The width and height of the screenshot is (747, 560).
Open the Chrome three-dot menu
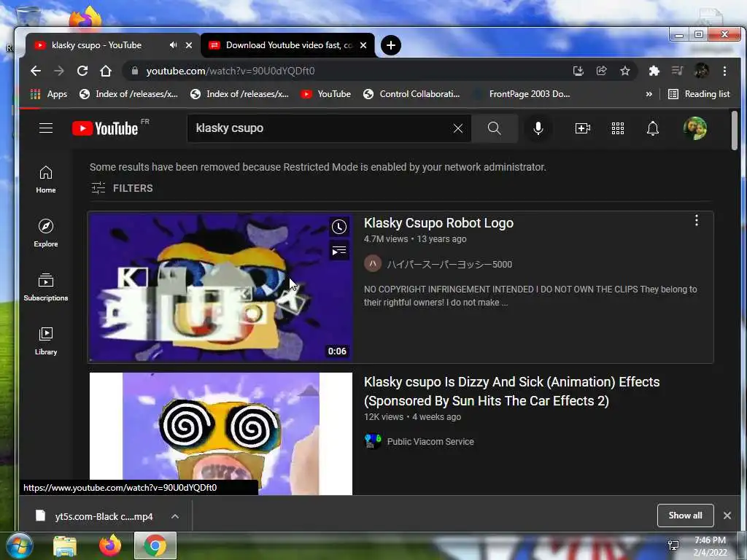click(724, 71)
